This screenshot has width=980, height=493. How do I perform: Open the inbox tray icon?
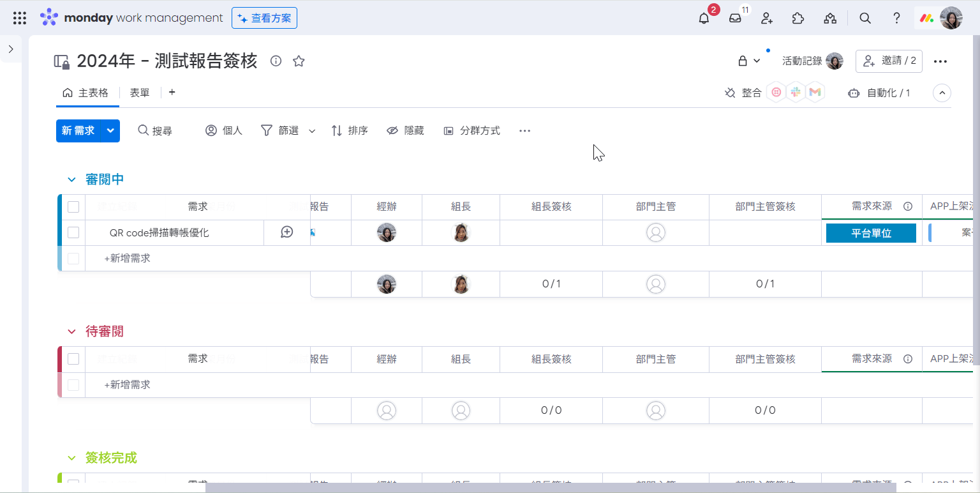pyautogui.click(x=735, y=19)
